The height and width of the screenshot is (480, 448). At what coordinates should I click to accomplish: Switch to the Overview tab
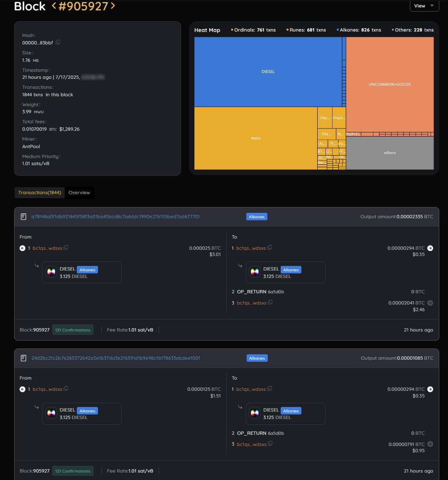click(79, 192)
